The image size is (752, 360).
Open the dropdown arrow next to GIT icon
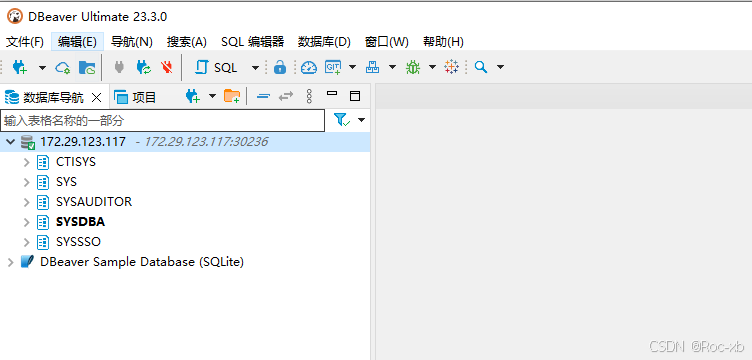[352, 67]
